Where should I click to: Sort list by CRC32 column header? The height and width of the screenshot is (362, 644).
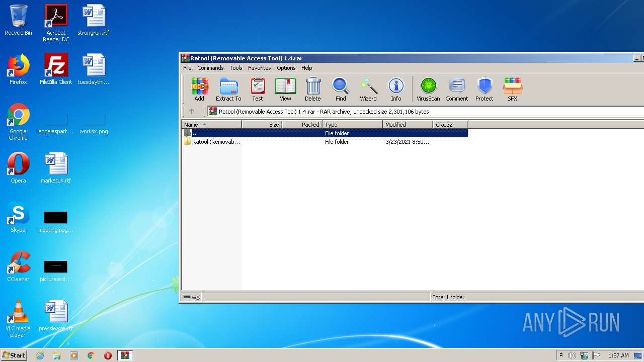451,125
